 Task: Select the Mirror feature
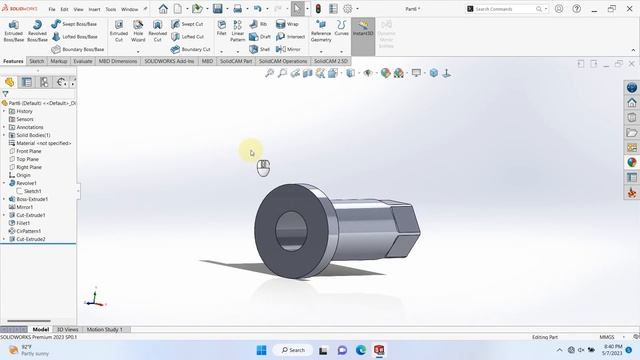click(x=288, y=49)
